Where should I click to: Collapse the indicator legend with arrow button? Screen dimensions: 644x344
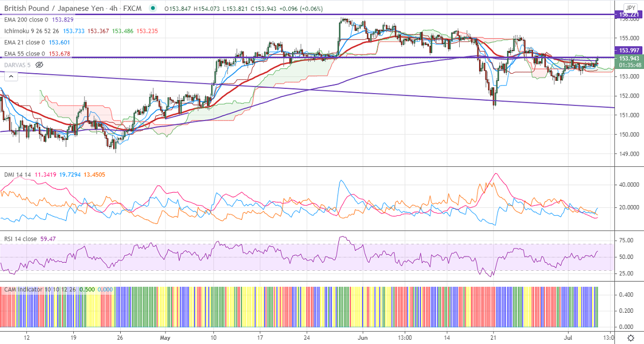point(11,76)
